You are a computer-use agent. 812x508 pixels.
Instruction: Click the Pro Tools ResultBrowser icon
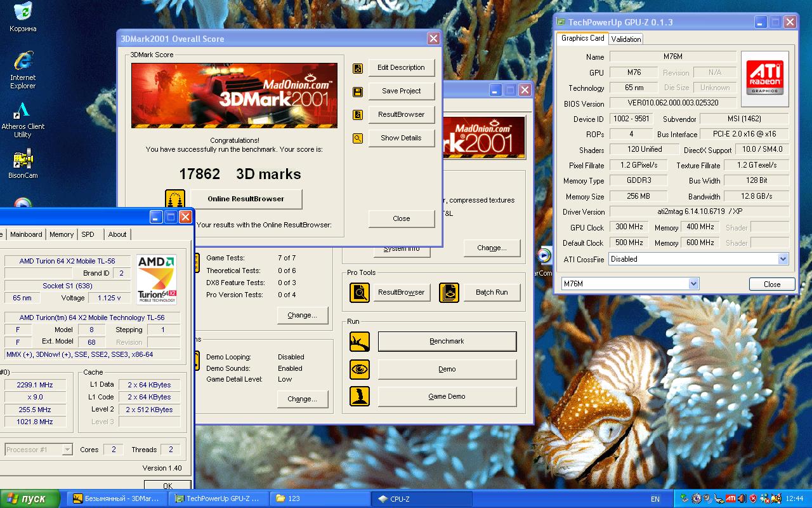pos(360,292)
